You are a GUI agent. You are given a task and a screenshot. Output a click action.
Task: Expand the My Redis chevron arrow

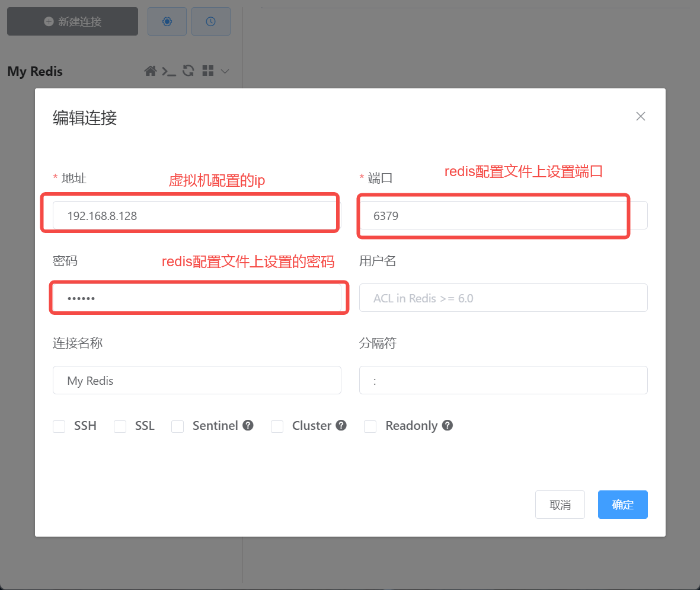(x=225, y=71)
